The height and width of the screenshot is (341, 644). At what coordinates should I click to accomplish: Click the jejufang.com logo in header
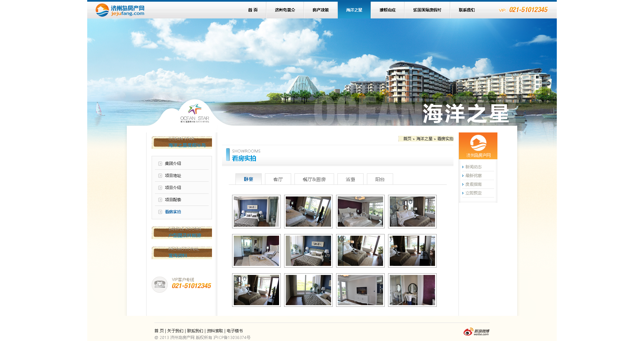(120, 10)
